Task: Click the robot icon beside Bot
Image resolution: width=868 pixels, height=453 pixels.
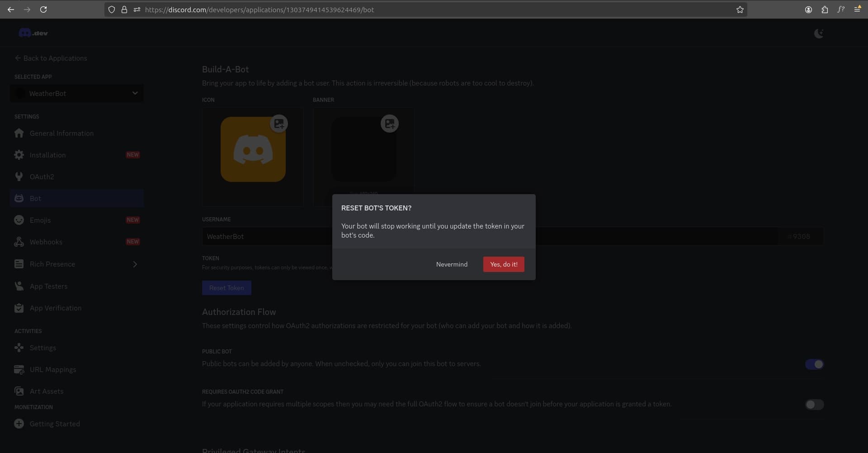Action: tap(19, 198)
